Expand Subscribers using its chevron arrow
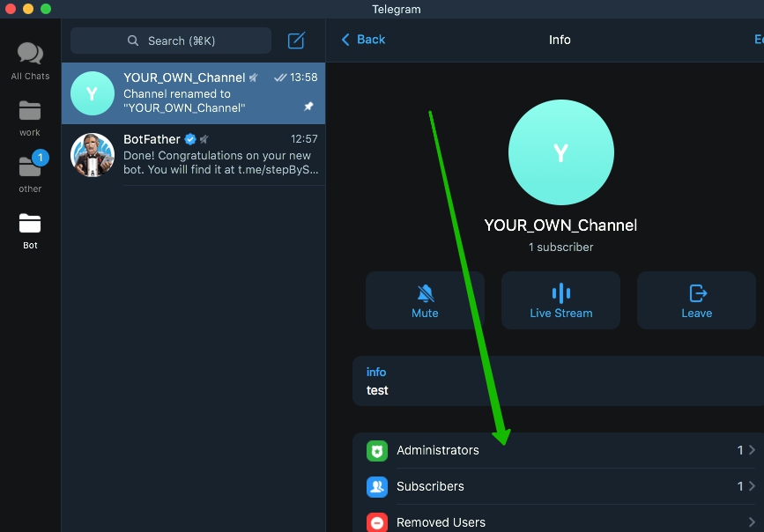 pyautogui.click(x=752, y=486)
